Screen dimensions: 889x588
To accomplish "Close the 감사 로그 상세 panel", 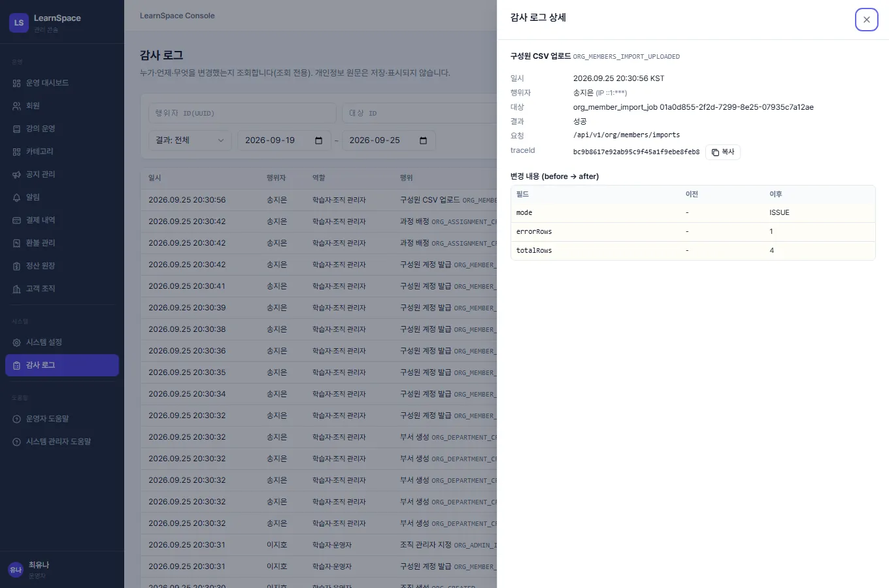I will (866, 20).
